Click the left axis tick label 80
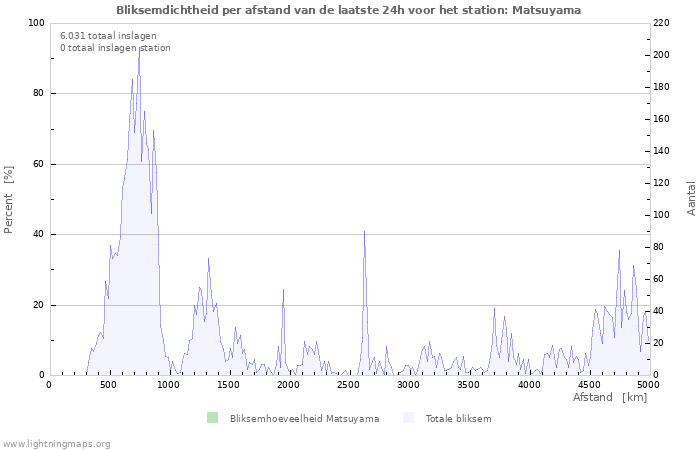Screen dimensions: 700x450 [38, 93]
